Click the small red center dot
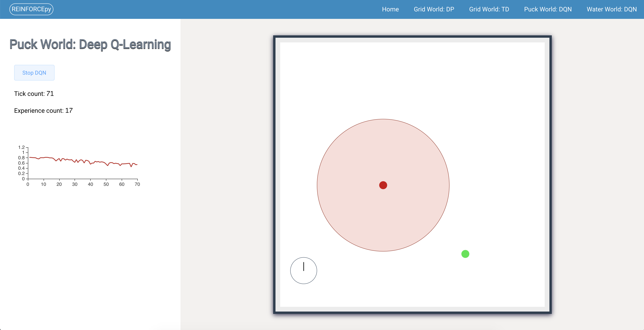Screen dimensions: 644x330 point(383,185)
